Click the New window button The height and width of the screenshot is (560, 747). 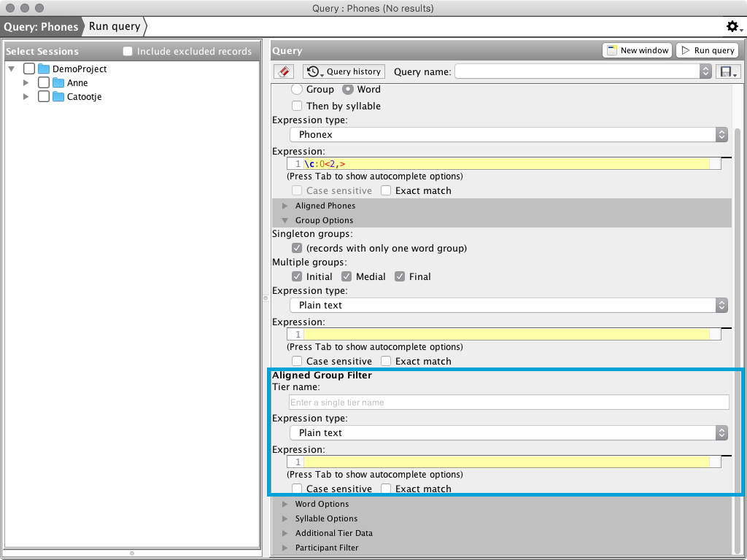tap(637, 50)
